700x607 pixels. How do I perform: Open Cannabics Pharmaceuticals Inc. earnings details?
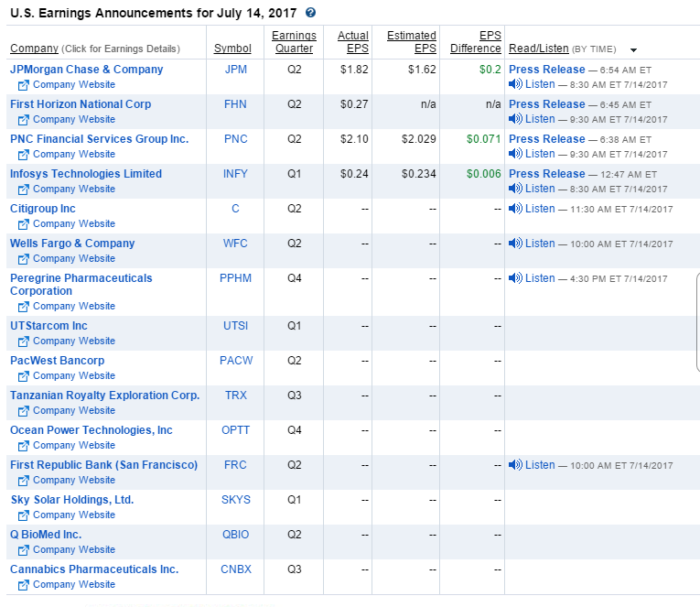[x=94, y=569]
